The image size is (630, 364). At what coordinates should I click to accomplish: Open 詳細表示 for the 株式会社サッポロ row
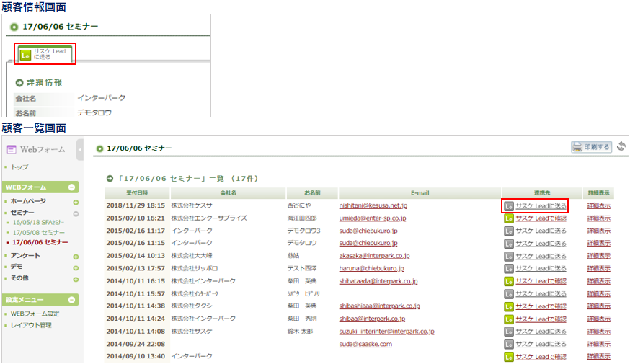click(x=599, y=268)
